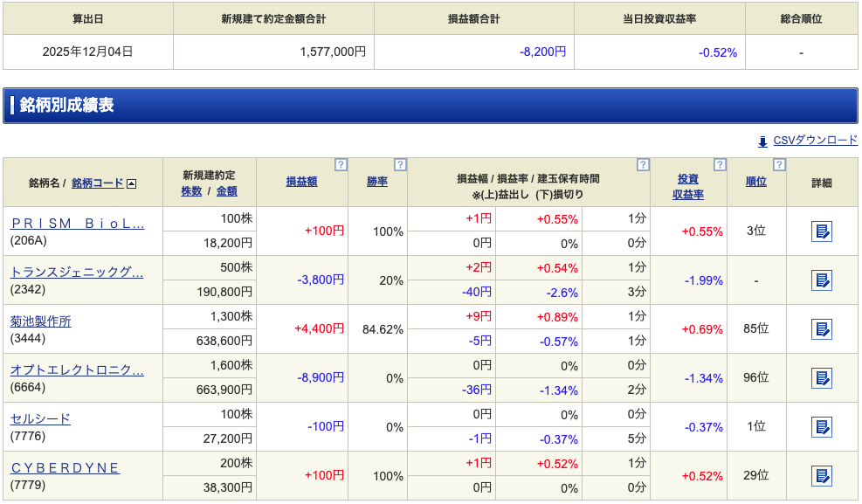Click the help icon above 損益額
The image size is (862, 504).
341,164
